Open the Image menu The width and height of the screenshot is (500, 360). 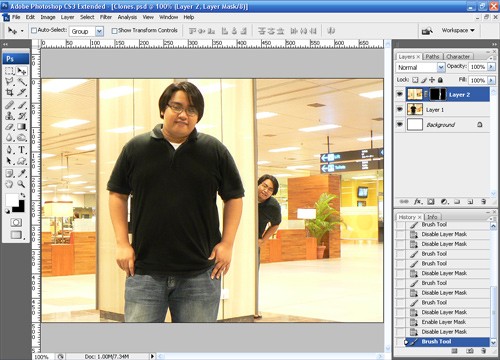pos(48,17)
